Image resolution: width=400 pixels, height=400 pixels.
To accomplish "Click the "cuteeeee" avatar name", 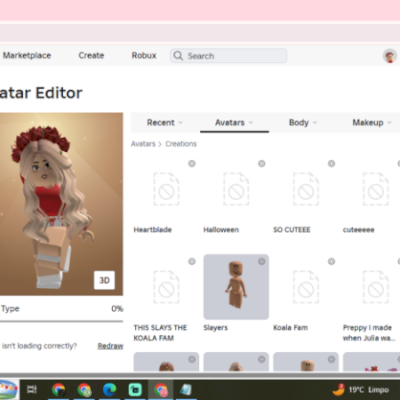I will (x=359, y=230).
